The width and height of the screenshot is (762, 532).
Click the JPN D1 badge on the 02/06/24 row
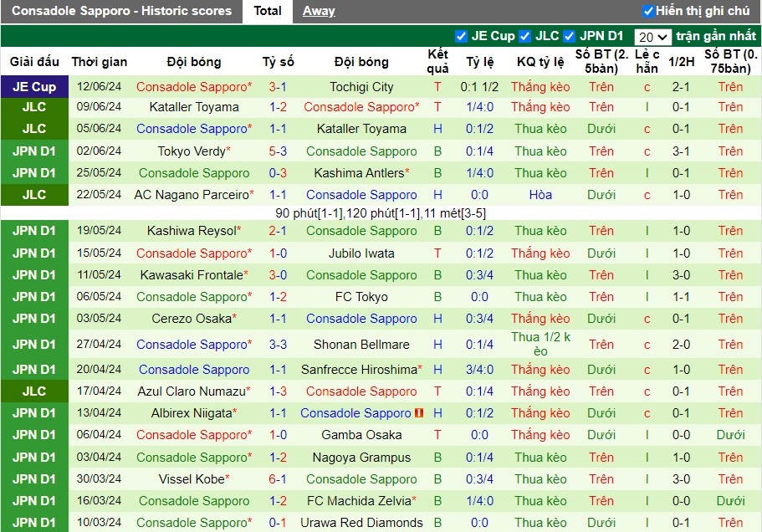[34, 151]
